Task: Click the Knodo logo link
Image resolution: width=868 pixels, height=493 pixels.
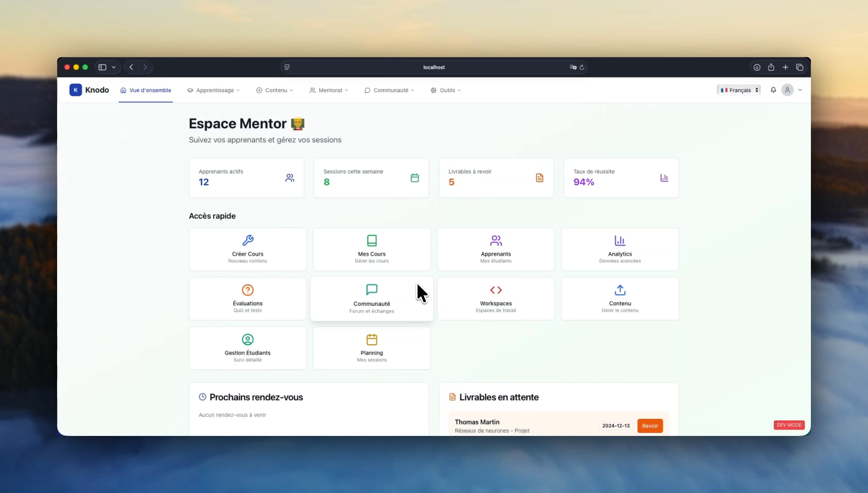Action: 89,90
